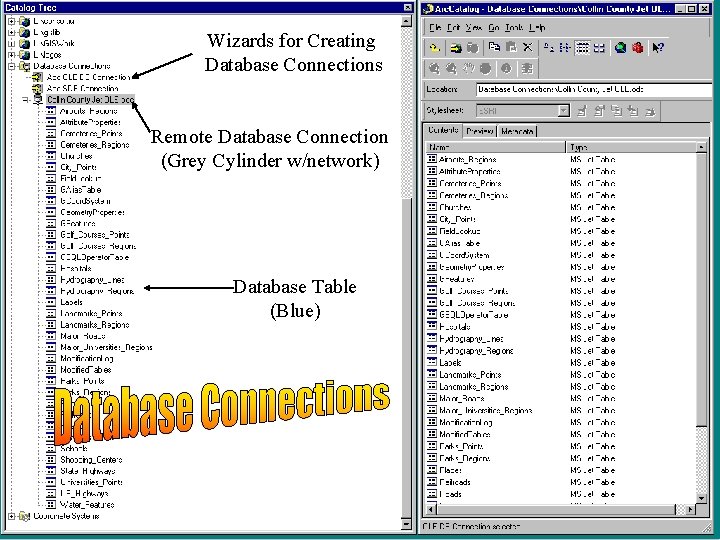Sort by the Type column header
720x540 pixels.
click(631, 147)
